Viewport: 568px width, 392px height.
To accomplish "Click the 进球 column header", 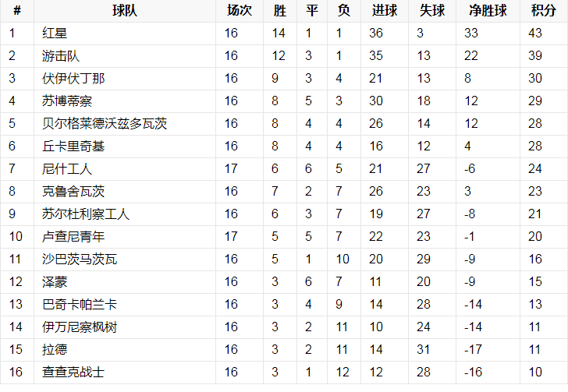I will click(385, 11).
